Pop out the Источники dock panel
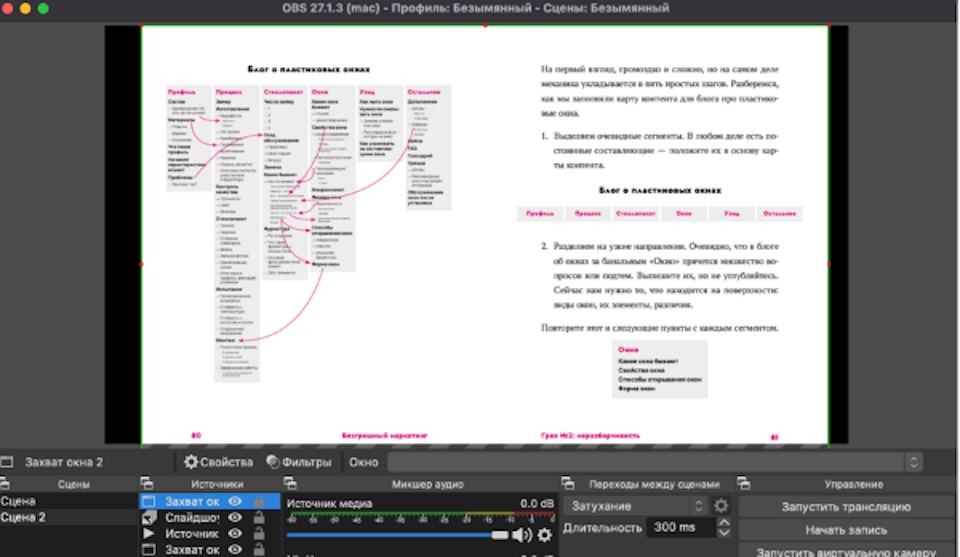960x557 pixels. click(146, 484)
